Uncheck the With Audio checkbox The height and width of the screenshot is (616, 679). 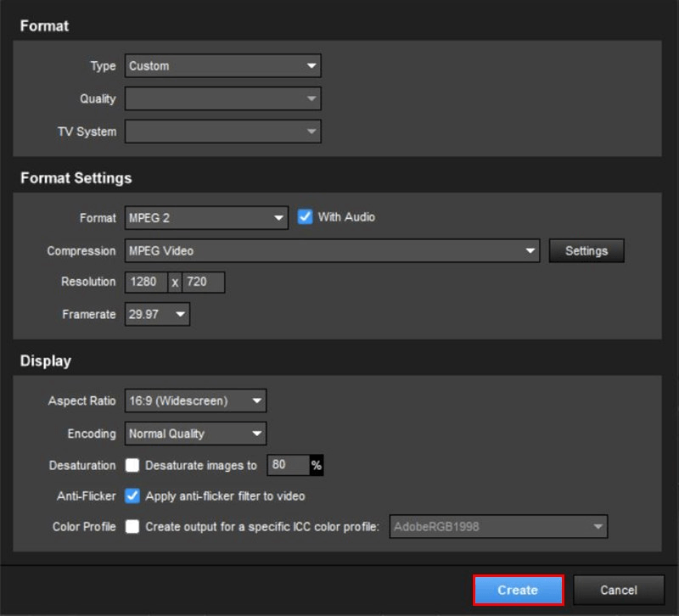(x=306, y=217)
